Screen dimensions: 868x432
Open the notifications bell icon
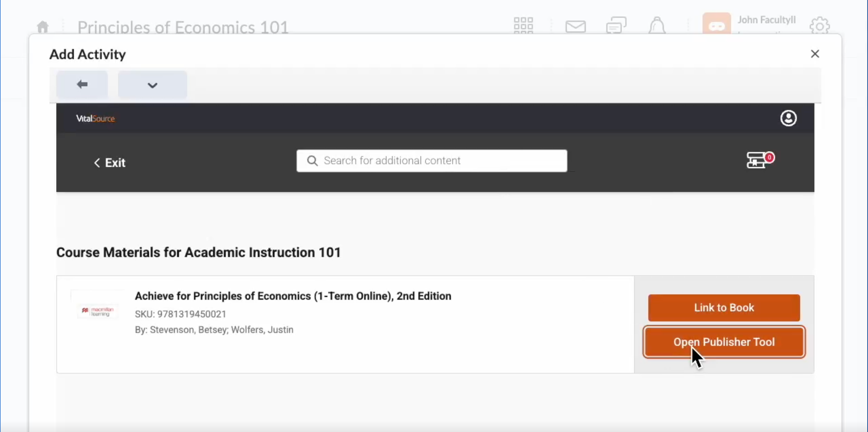point(657,25)
